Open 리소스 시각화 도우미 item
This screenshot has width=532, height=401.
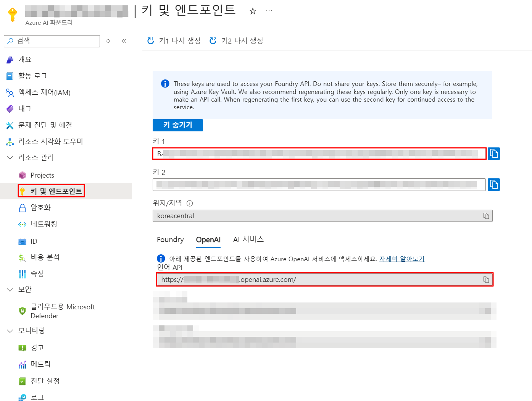[x=51, y=141]
